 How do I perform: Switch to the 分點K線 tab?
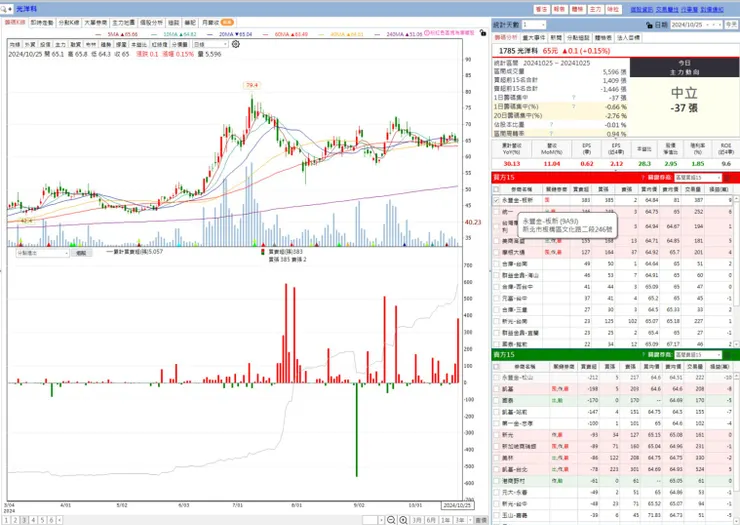69,23
